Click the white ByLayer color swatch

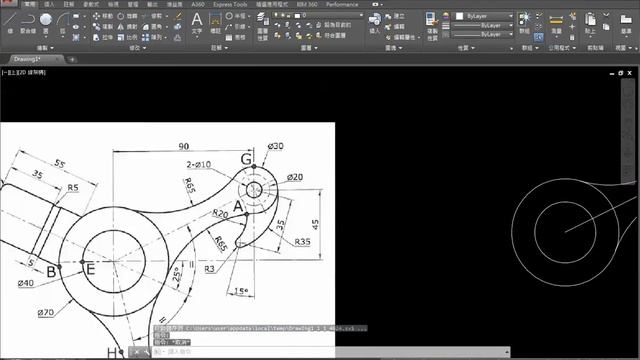coord(460,16)
